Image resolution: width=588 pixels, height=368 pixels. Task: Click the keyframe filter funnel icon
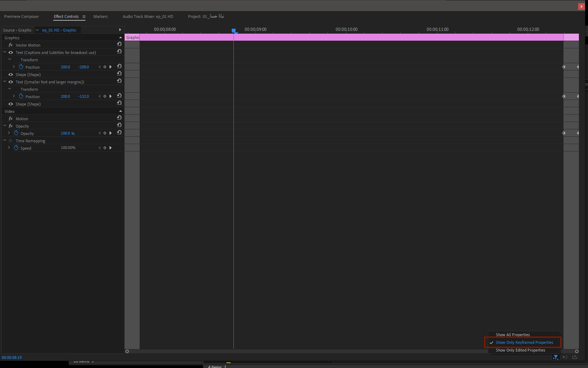[x=556, y=357]
